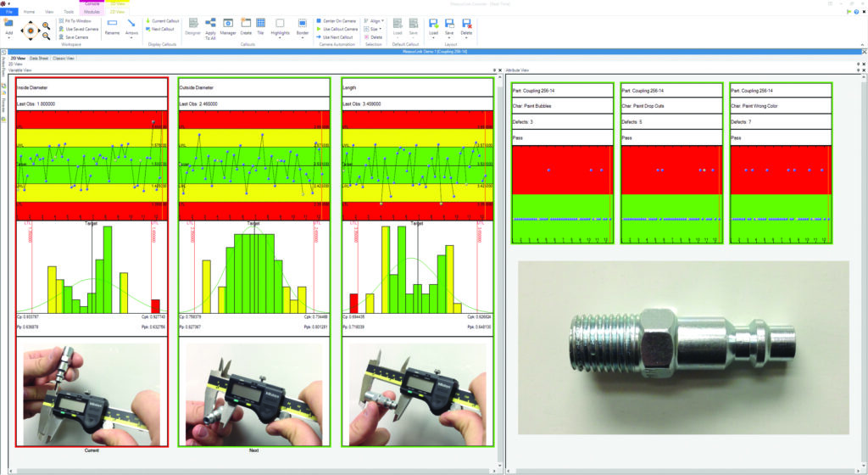Toggle Use Callout Camera
868x475 pixels.
click(x=337, y=29)
